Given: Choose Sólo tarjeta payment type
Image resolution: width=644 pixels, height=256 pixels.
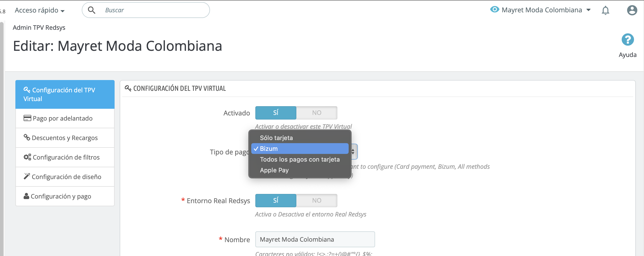Looking at the screenshot, I should coord(300,138).
